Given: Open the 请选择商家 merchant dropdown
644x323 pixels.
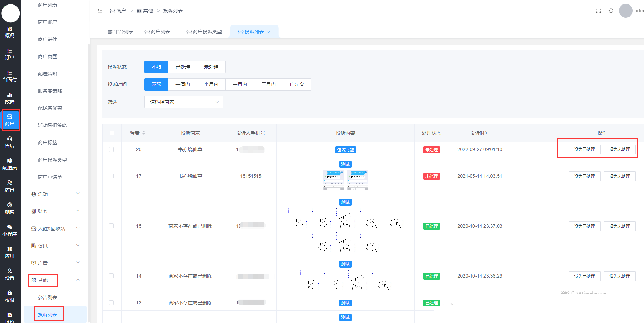Looking at the screenshot, I should click(x=184, y=102).
